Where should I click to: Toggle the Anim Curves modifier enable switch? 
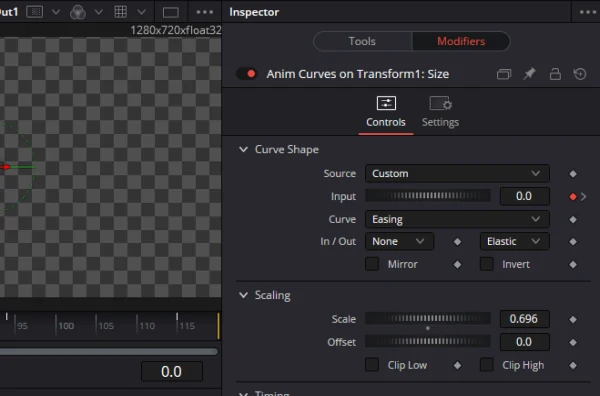pos(246,73)
